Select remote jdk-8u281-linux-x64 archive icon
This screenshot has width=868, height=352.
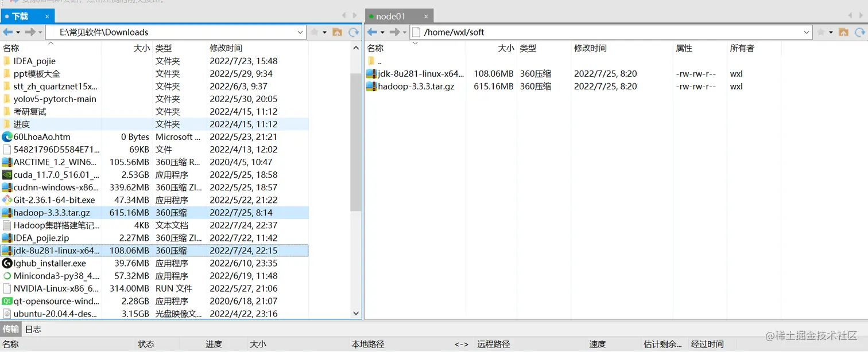coord(371,73)
